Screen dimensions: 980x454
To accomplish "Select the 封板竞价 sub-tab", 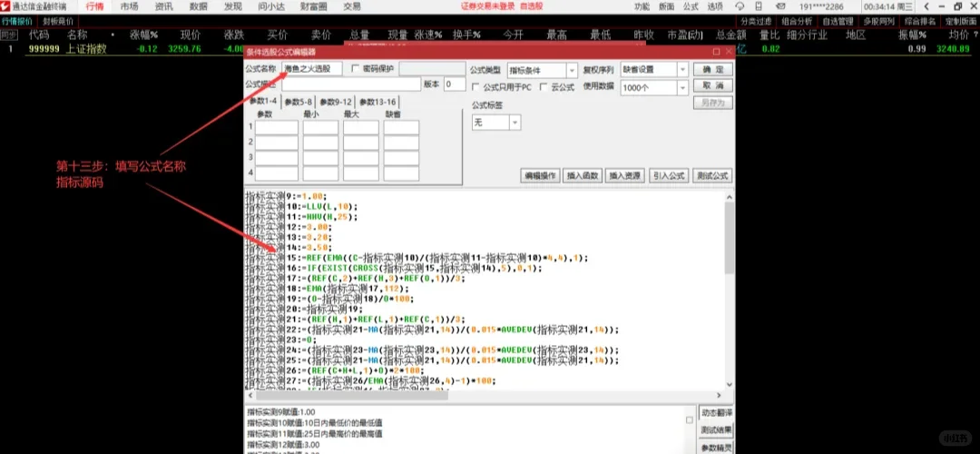I will (57, 21).
